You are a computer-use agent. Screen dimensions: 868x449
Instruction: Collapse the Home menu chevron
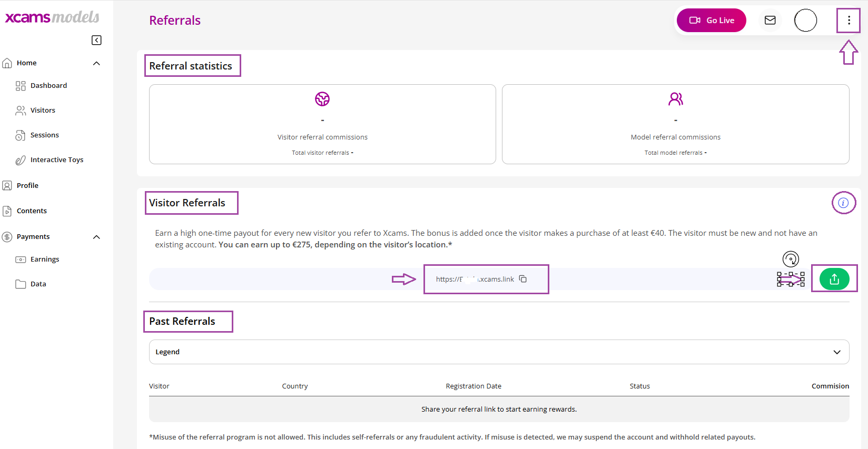96,63
